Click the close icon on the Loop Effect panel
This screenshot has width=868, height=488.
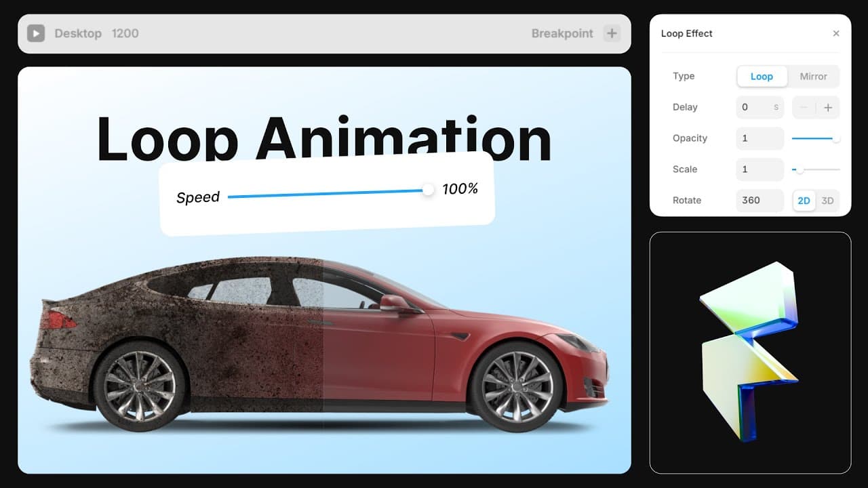[836, 33]
